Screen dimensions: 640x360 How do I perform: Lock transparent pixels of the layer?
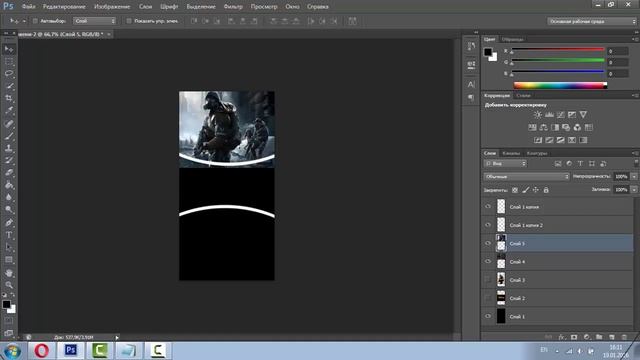pos(515,190)
